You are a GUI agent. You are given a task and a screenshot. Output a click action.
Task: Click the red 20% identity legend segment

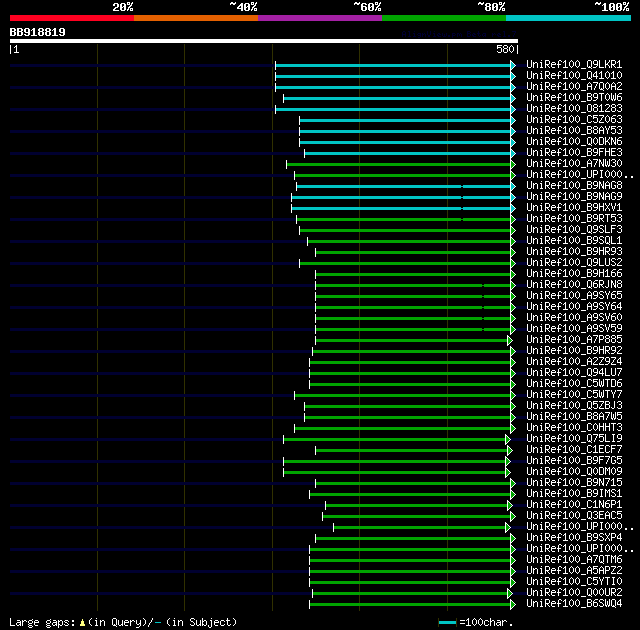(x=72, y=18)
